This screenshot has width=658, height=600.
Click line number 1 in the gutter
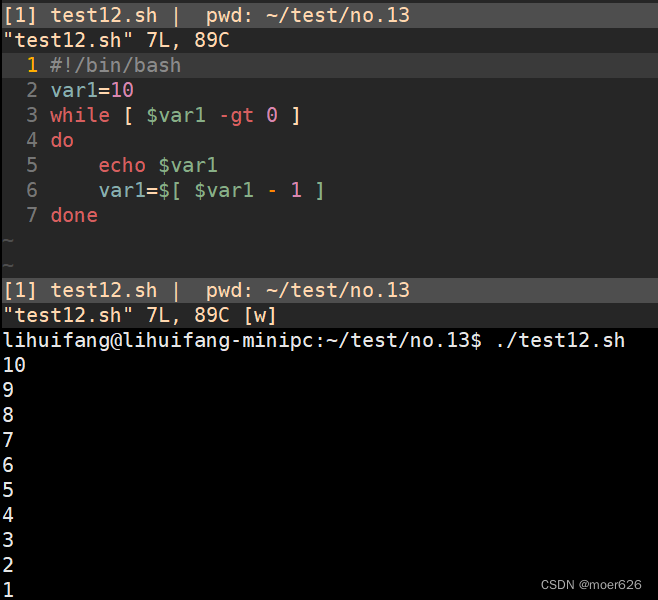[32, 65]
